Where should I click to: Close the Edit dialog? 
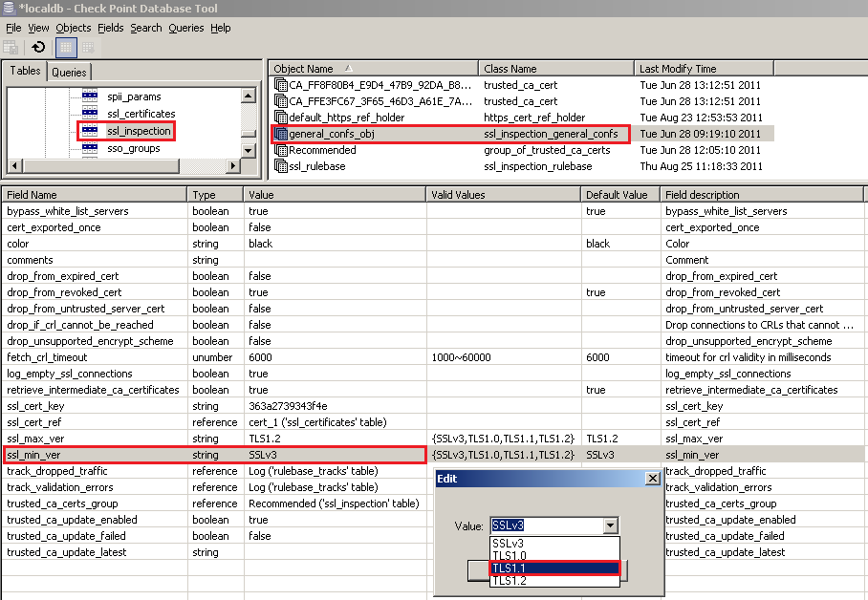click(x=652, y=478)
